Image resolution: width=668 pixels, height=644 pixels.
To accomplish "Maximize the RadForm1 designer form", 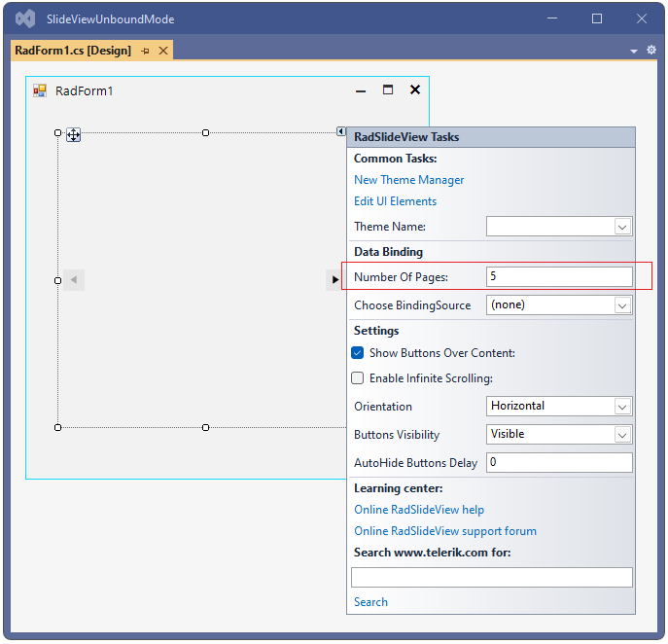I will click(x=388, y=89).
